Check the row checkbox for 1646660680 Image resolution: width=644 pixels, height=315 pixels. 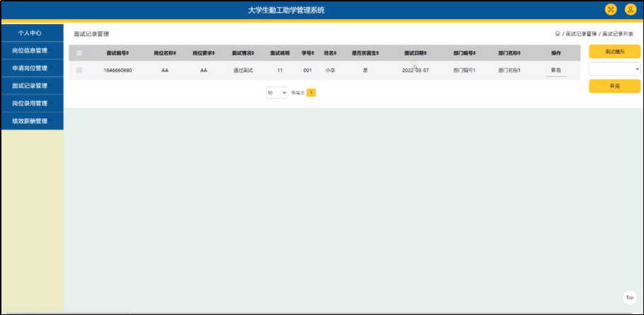pos(79,70)
